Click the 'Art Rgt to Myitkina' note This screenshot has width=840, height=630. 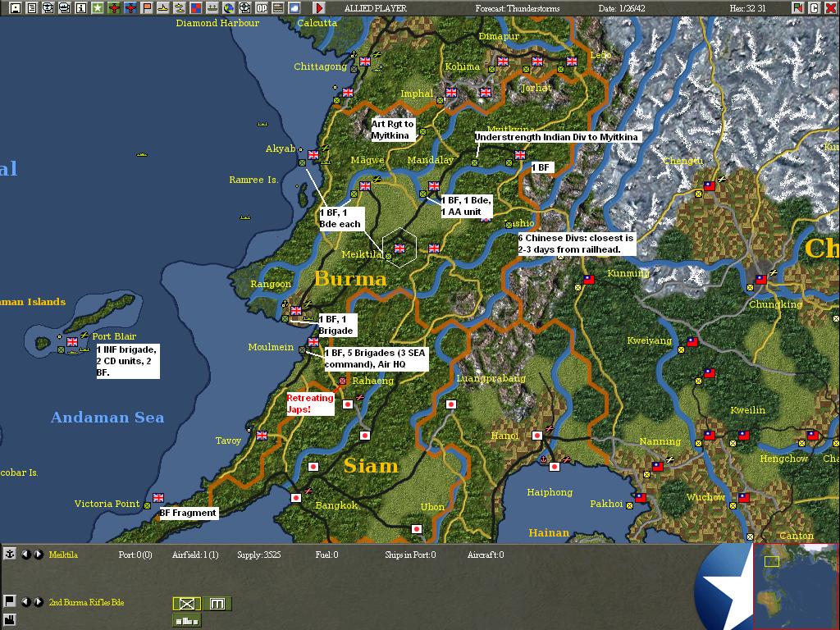[x=393, y=130]
